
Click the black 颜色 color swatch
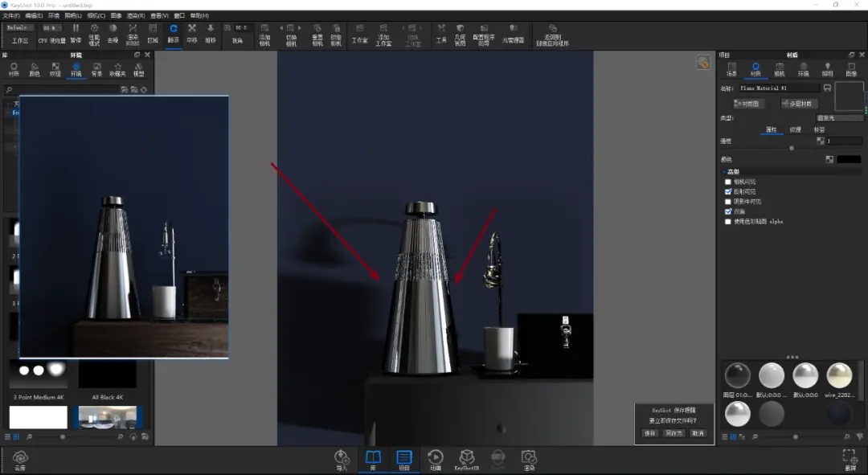(849, 159)
